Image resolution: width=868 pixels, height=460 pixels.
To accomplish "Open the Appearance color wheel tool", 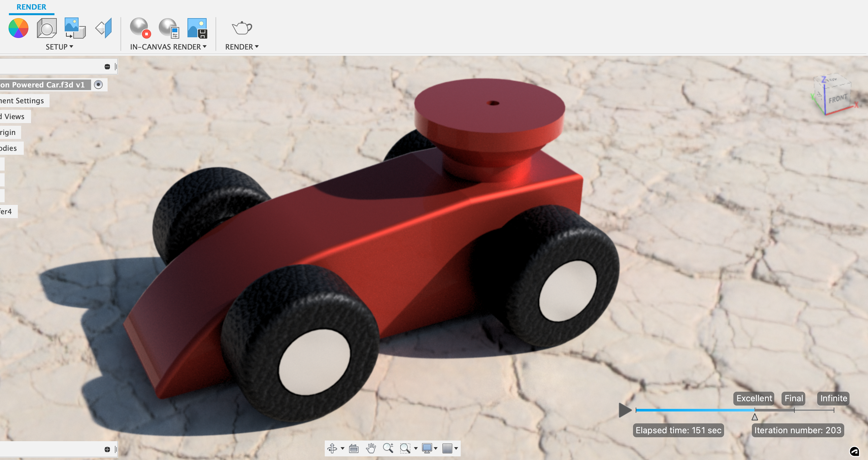I will pyautogui.click(x=18, y=28).
